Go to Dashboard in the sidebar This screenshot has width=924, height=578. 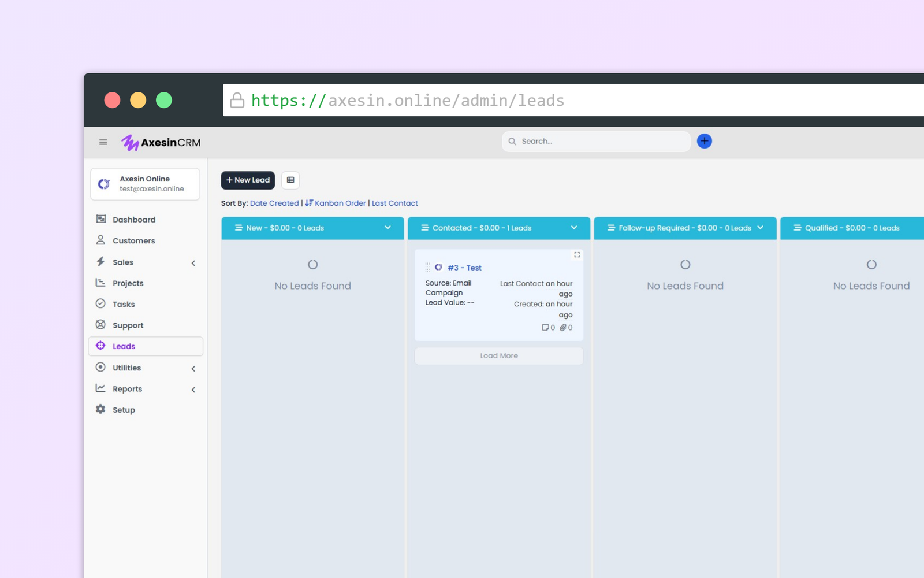(133, 220)
